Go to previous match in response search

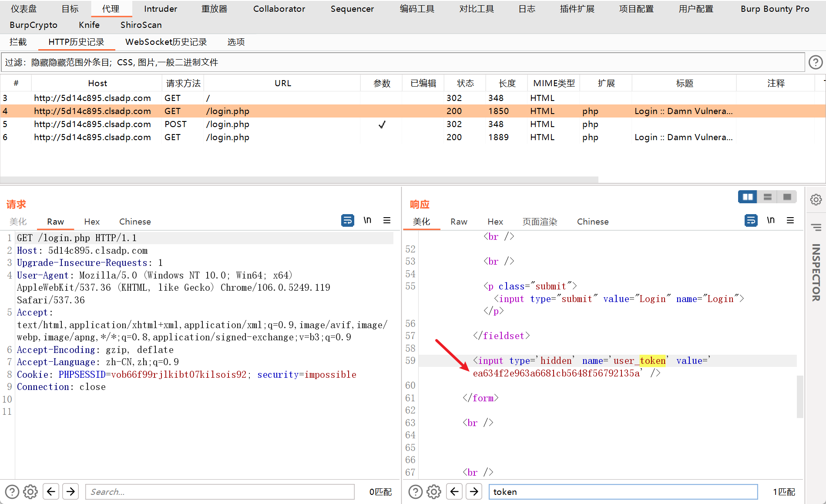click(454, 492)
